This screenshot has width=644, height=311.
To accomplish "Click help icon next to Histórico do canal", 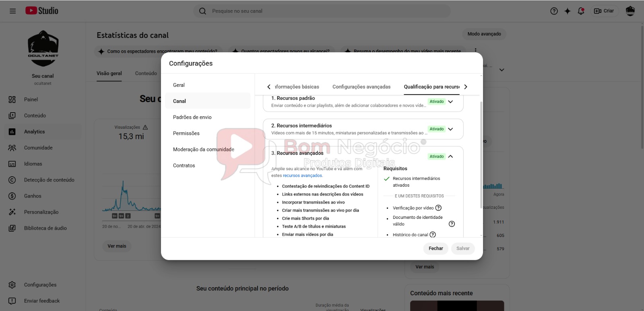I will [433, 235].
